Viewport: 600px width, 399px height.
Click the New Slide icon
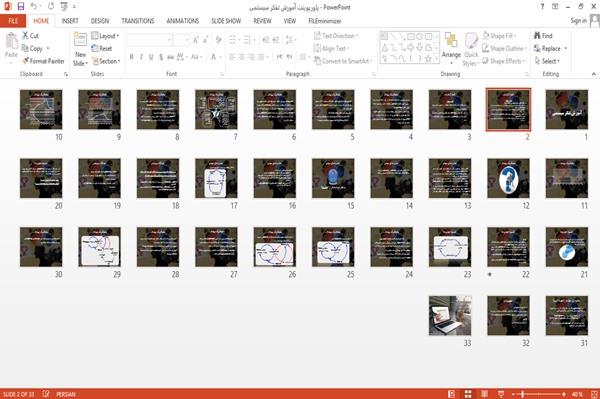80,40
